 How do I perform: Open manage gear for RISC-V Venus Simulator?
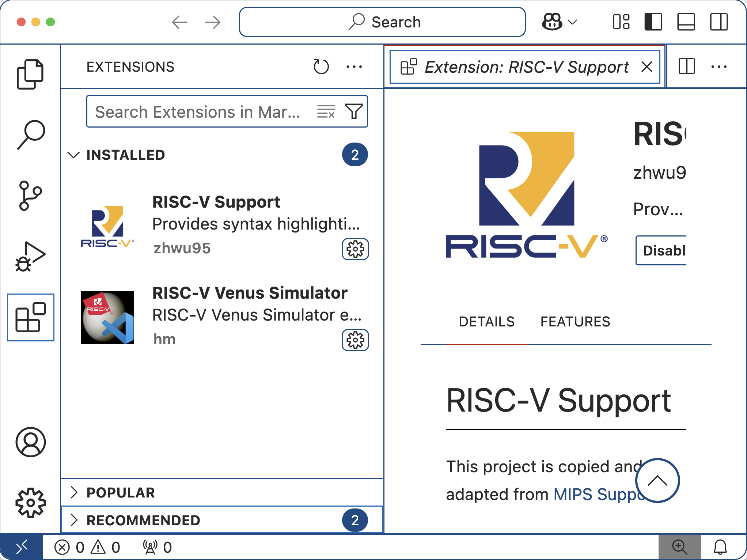point(355,340)
